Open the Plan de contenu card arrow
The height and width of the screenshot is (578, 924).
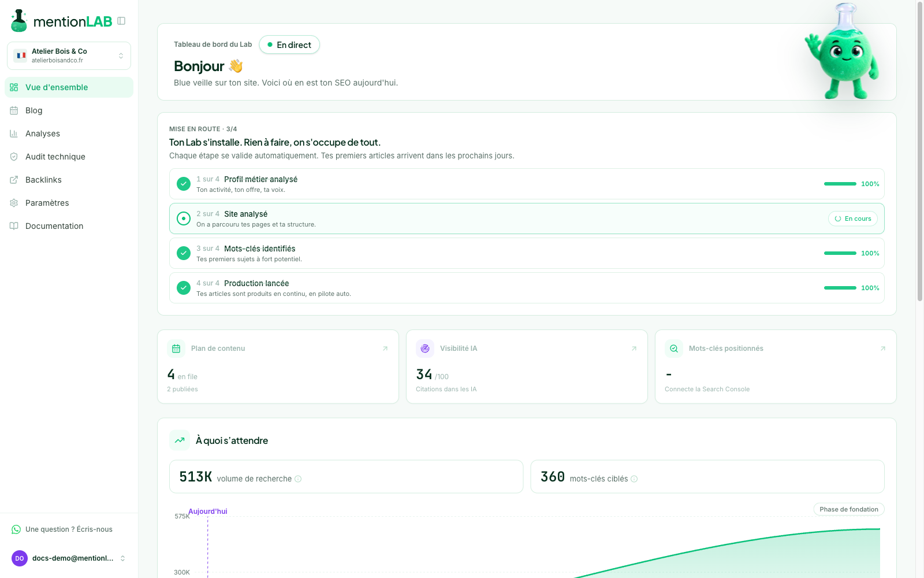(x=385, y=349)
